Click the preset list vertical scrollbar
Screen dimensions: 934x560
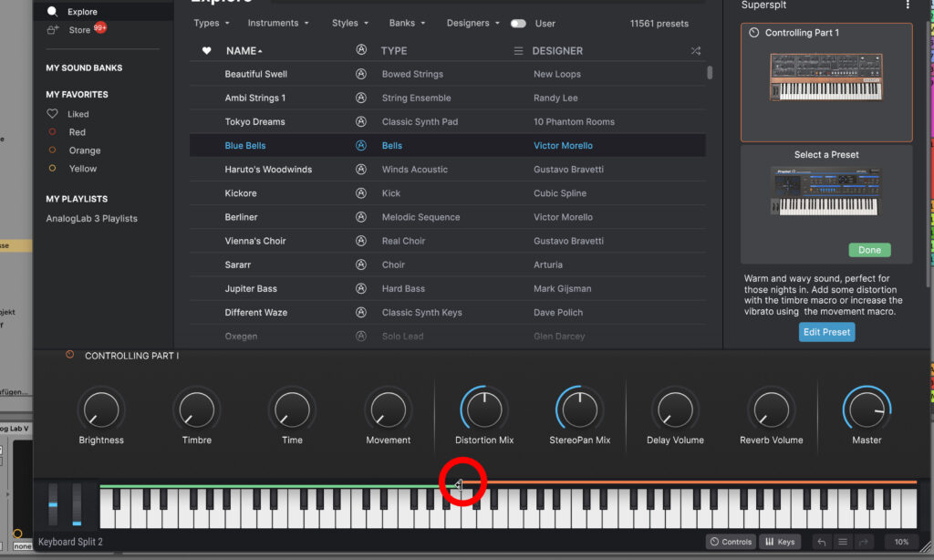pyautogui.click(x=710, y=72)
